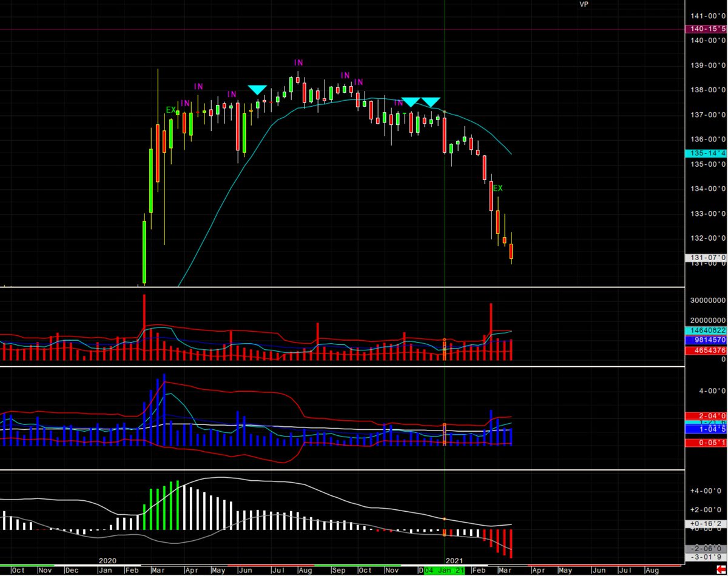
Task: Click the cyan triangle marker above June 2020
Action: [257, 90]
